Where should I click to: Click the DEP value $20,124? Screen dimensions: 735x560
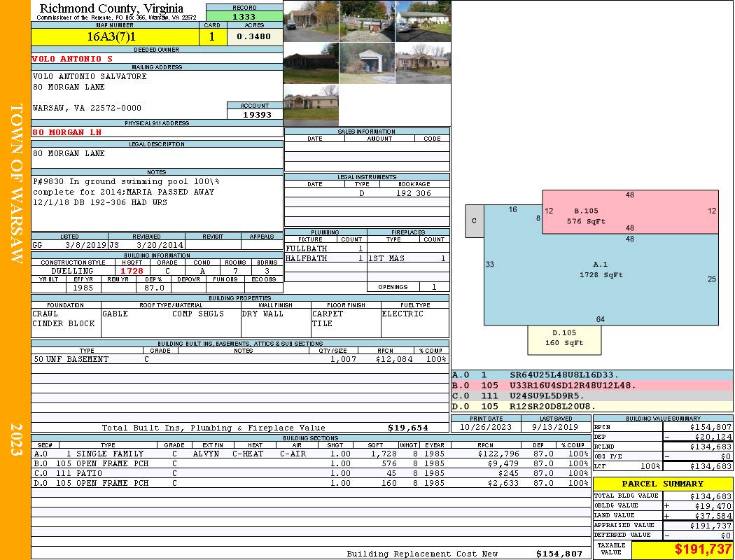coord(713,437)
